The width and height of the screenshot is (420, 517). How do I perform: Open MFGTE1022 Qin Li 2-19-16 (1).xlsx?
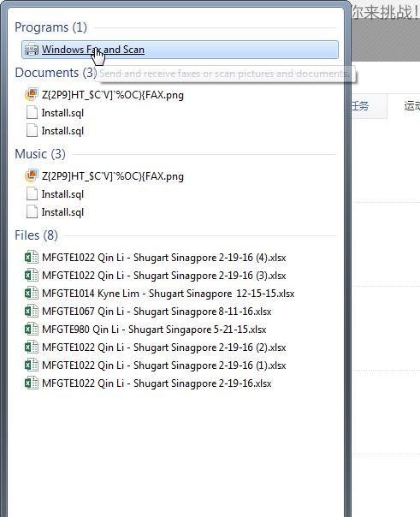click(164, 365)
